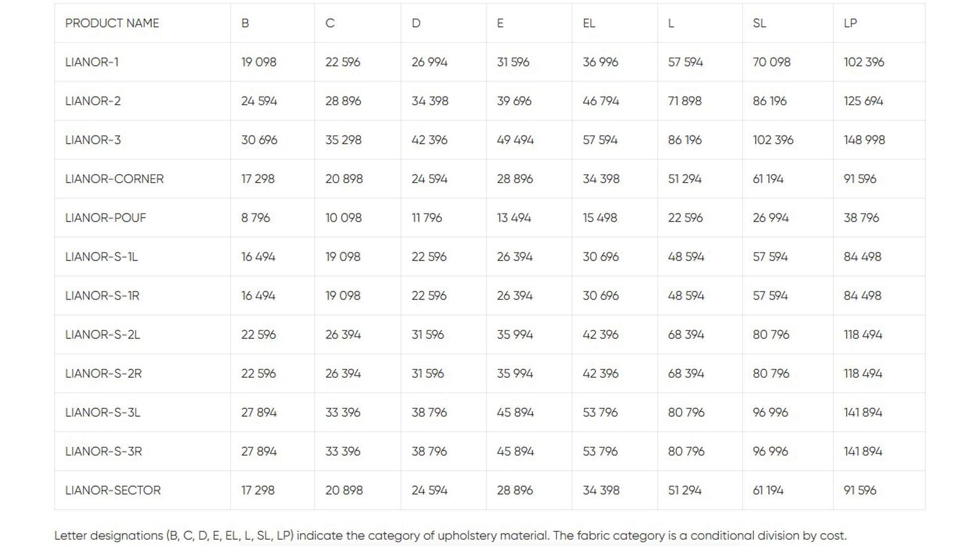Viewport: 980px width, 546px height.
Task: Select LIANOR-POUF price 11 796 in column D
Action: coord(427,218)
